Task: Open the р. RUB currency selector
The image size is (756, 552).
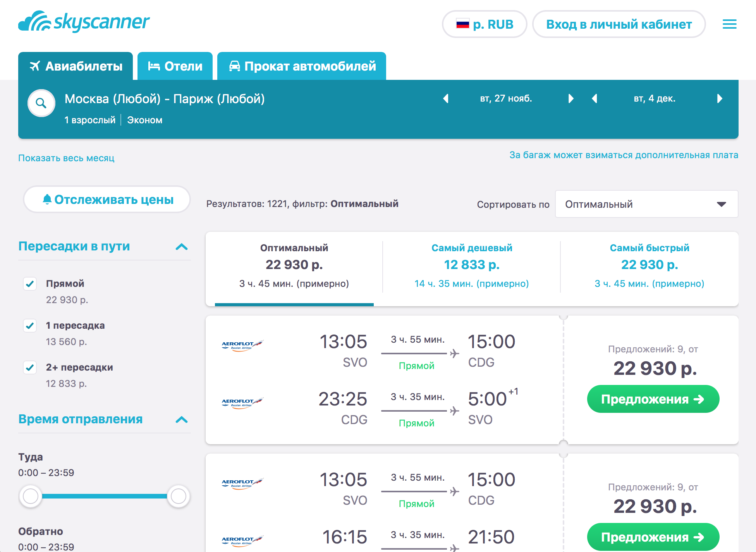Action: click(485, 24)
